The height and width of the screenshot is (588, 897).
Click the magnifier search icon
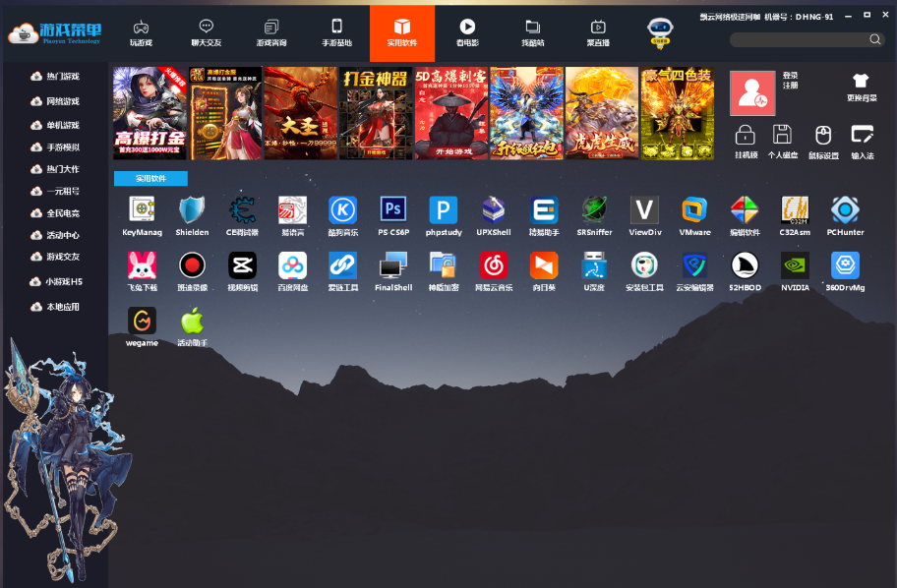(x=875, y=39)
